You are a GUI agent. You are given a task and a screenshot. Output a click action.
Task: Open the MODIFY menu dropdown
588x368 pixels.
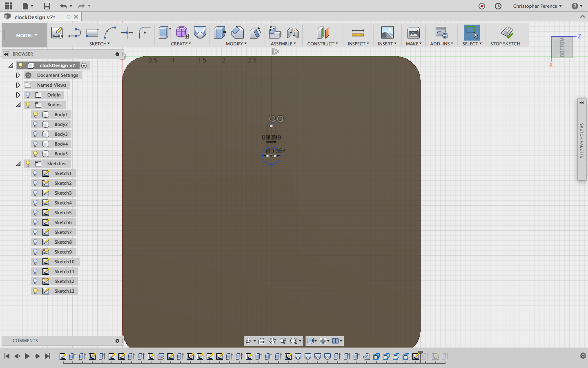pyautogui.click(x=236, y=44)
